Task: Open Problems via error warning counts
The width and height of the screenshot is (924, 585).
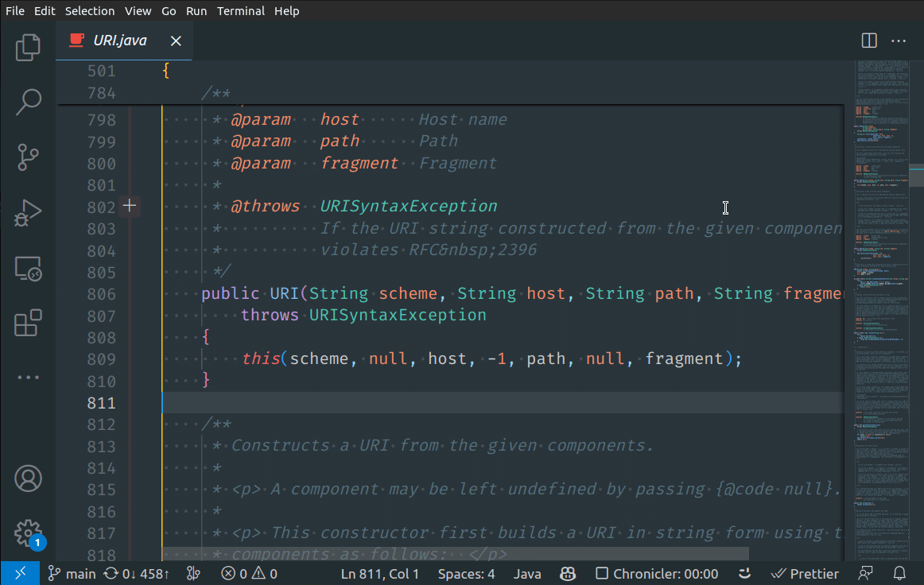Action: click(x=249, y=573)
